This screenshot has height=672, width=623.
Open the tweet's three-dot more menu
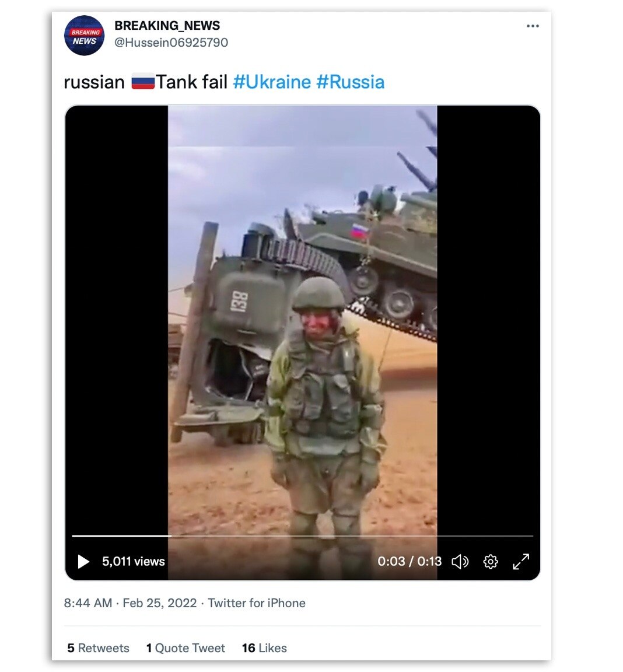(532, 26)
